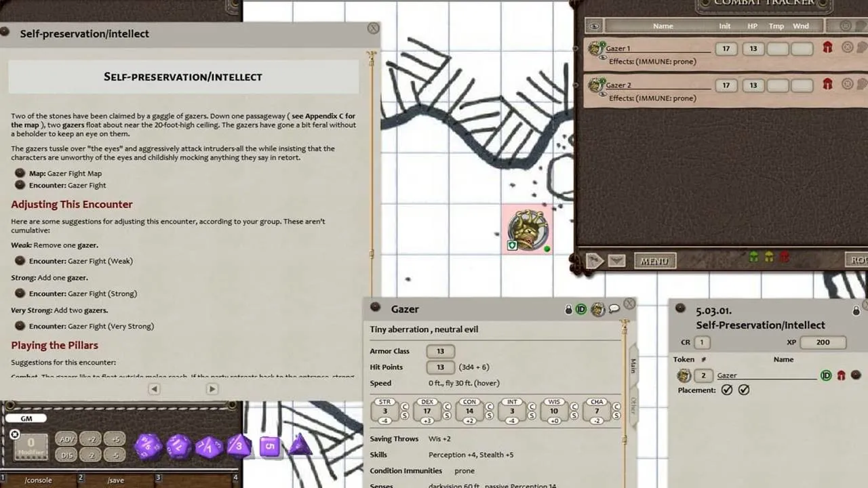The width and height of the screenshot is (868, 488).
Task: Open Gazer Fight Map link icon
Action: [20, 174]
